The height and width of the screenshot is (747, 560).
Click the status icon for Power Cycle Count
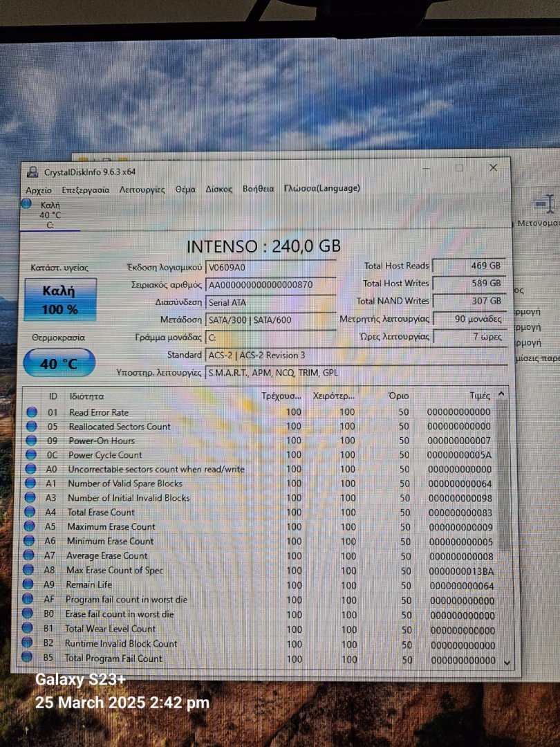click(x=31, y=454)
